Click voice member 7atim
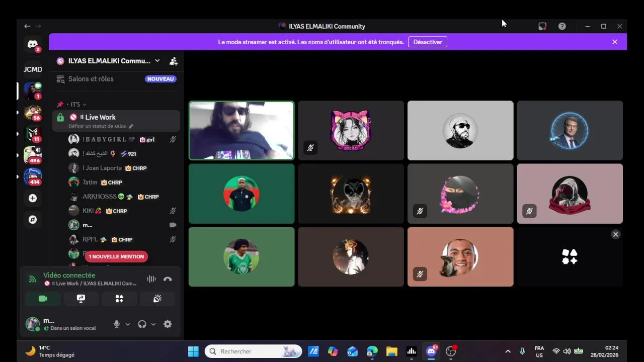Image resolution: width=644 pixels, height=362 pixels. pos(123,183)
